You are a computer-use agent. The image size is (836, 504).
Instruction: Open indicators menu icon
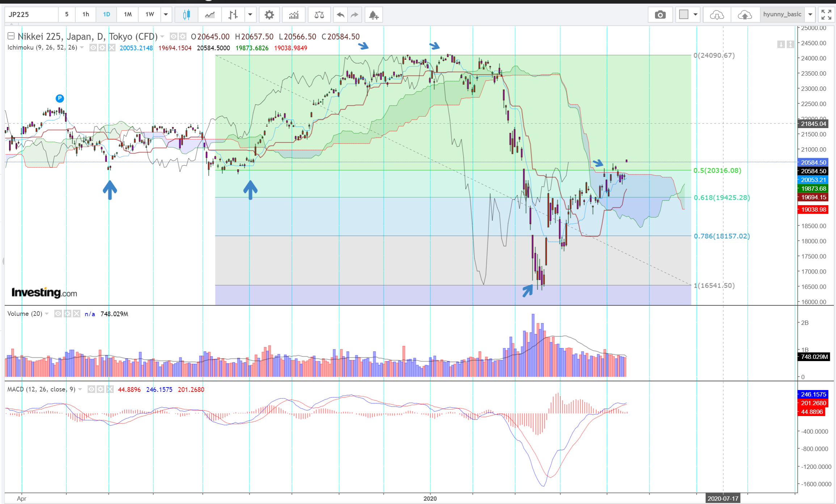pyautogui.click(x=294, y=15)
